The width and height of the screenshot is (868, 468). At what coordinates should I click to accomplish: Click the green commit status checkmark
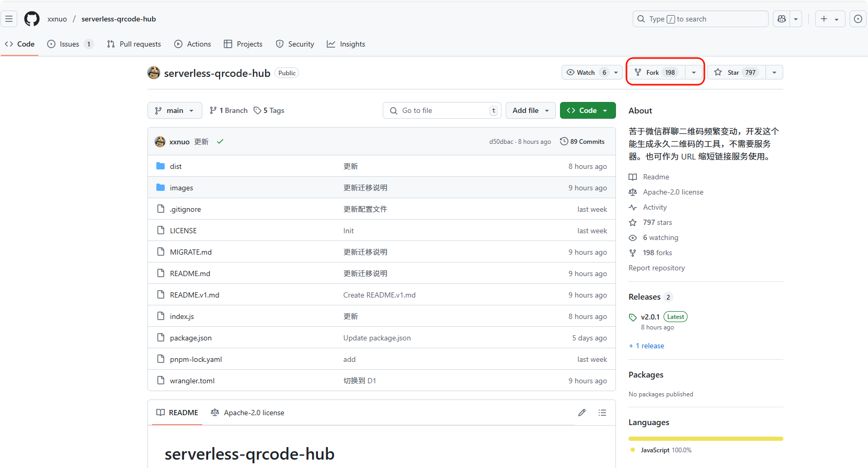click(220, 142)
